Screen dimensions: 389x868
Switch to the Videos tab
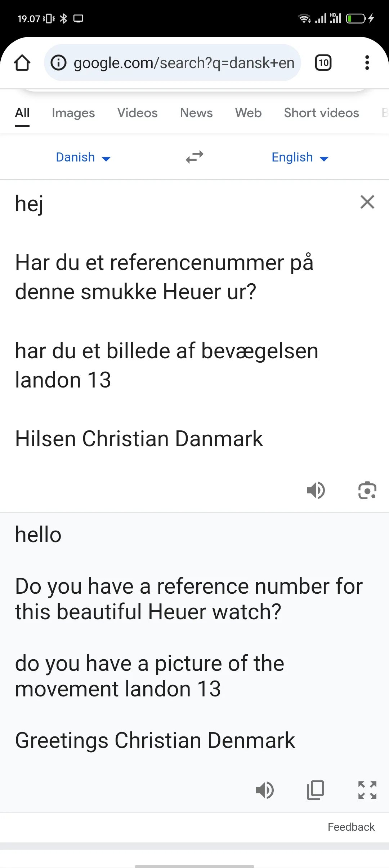137,113
